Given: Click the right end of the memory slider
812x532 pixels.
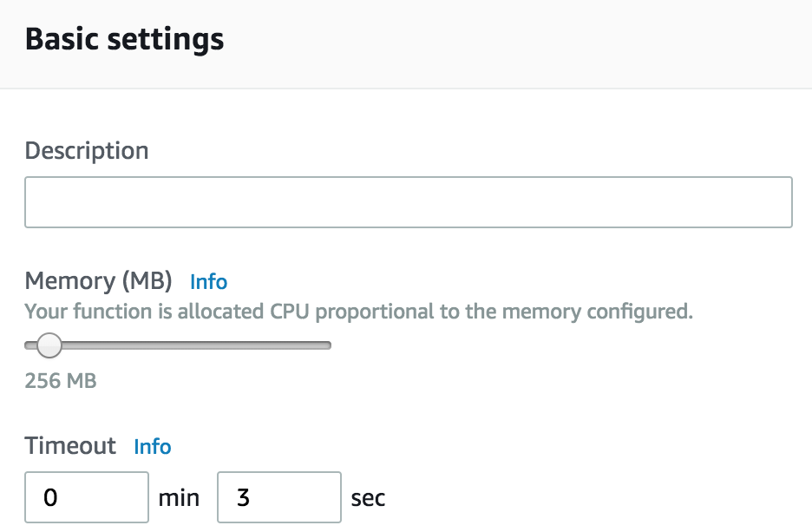Looking at the screenshot, I should 327,345.
